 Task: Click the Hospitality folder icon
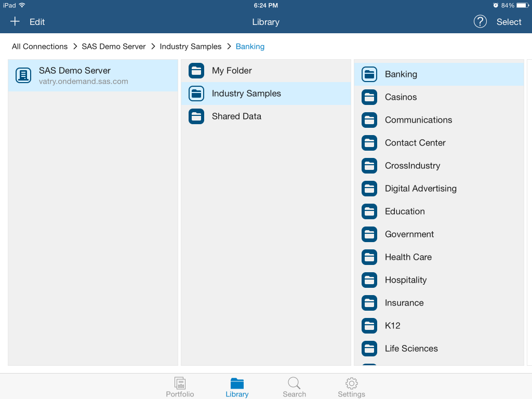click(369, 280)
